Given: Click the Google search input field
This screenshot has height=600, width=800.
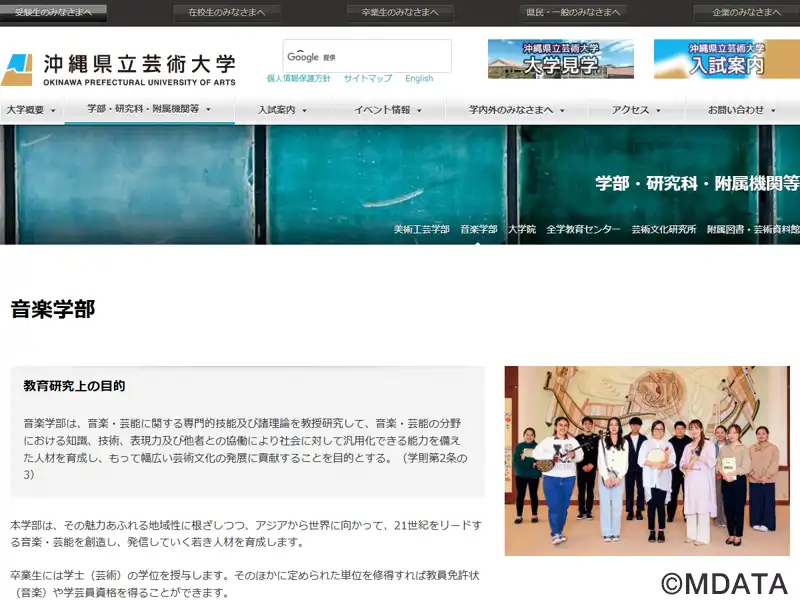Looking at the screenshot, I should pos(367,56).
